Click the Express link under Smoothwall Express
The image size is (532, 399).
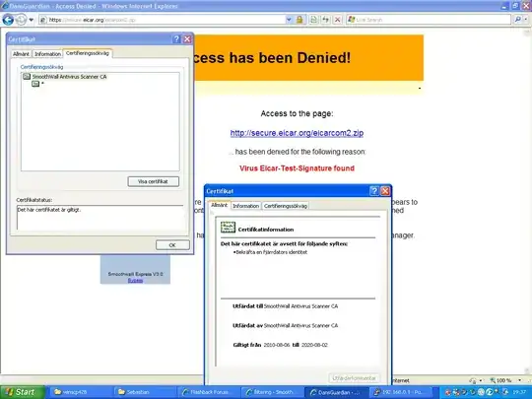[135, 280]
